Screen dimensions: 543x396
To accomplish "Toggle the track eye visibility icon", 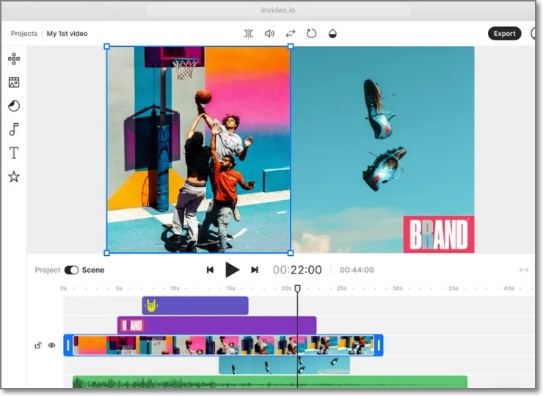I will (52, 345).
